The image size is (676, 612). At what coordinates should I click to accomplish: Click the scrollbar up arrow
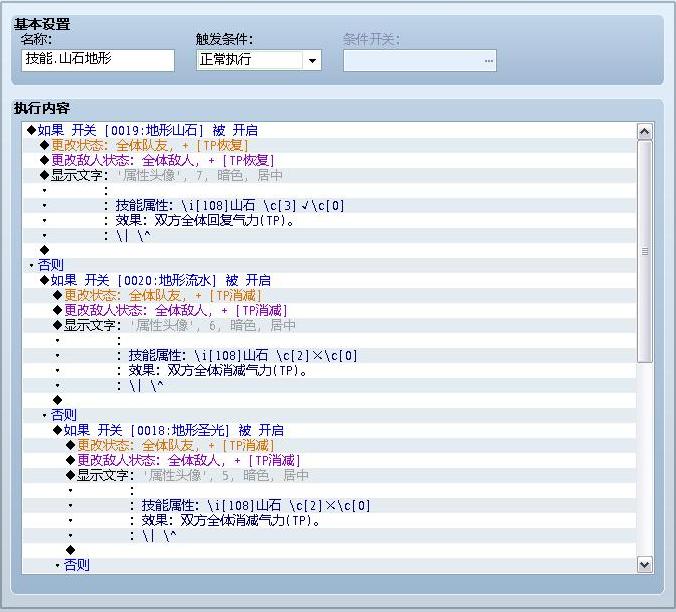pyautogui.click(x=645, y=131)
